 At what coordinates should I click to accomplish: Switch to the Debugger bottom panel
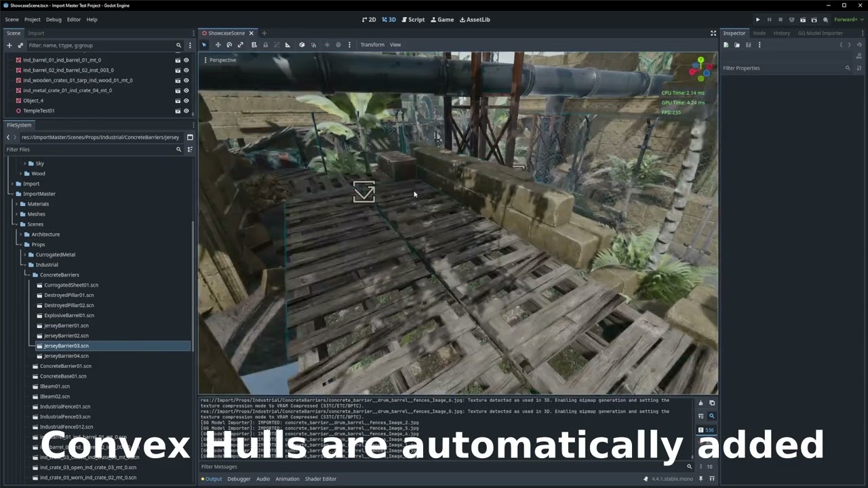coord(239,479)
